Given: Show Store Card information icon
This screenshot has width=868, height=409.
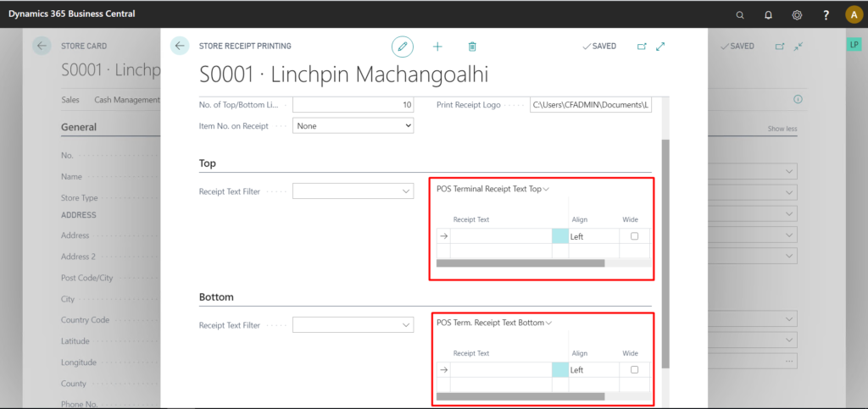Looking at the screenshot, I should point(798,99).
